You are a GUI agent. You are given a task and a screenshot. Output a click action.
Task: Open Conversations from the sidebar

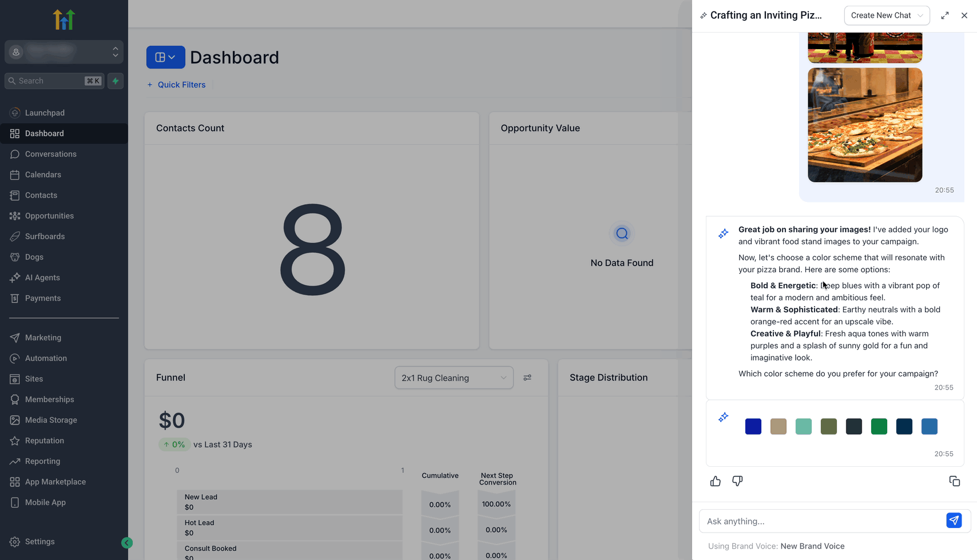(x=50, y=154)
